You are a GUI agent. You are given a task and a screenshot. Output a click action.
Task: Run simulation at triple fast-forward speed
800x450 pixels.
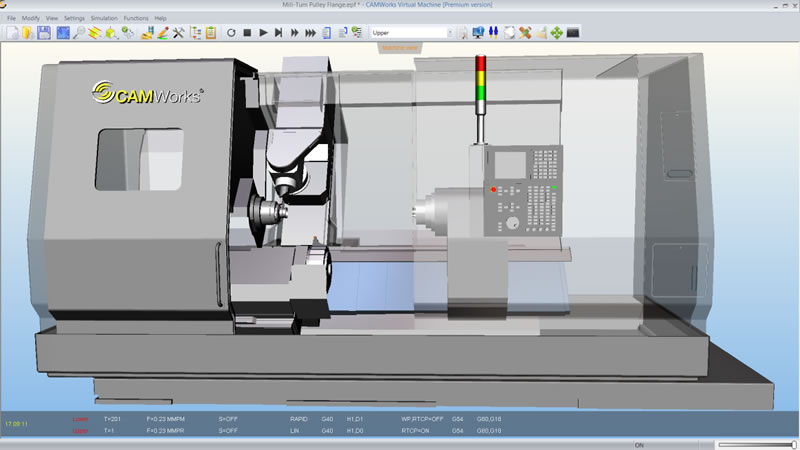tap(310, 33)
